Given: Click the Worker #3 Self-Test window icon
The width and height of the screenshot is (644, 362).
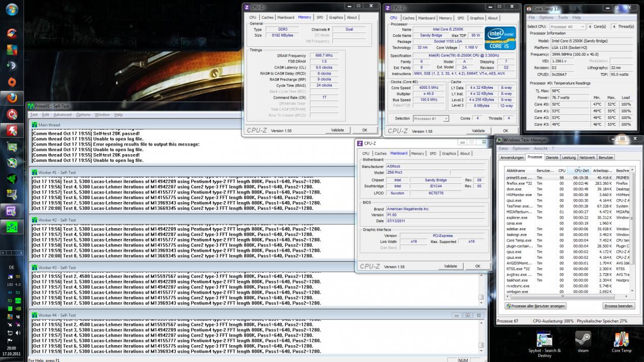Looking at the screenshot, I should pyautogui.click(x=35, y=268).
